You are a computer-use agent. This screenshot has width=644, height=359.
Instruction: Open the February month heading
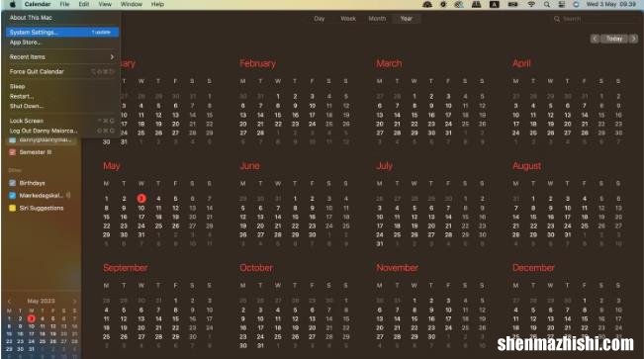coord(257,63)
